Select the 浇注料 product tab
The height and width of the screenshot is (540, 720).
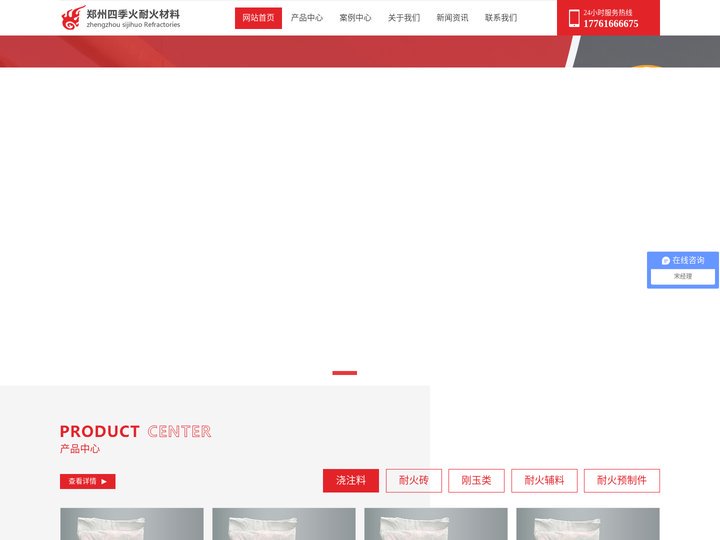[x=351, y=480]
